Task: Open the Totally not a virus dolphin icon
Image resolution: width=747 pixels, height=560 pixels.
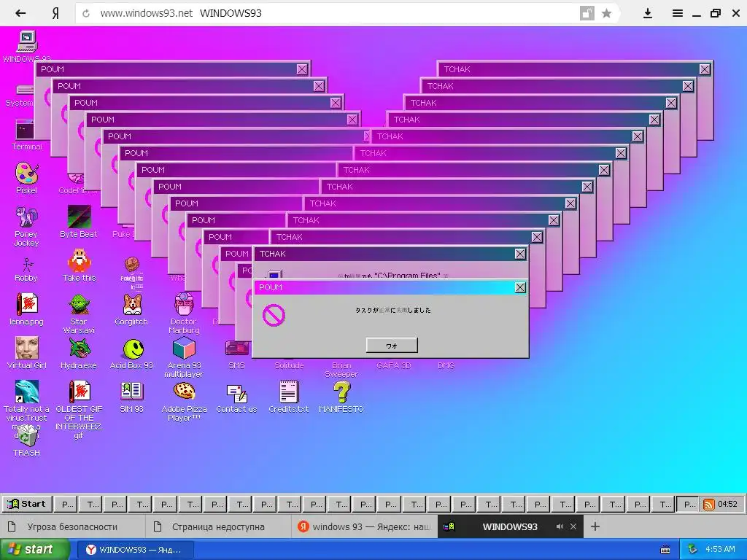Action: coord(27,392)
